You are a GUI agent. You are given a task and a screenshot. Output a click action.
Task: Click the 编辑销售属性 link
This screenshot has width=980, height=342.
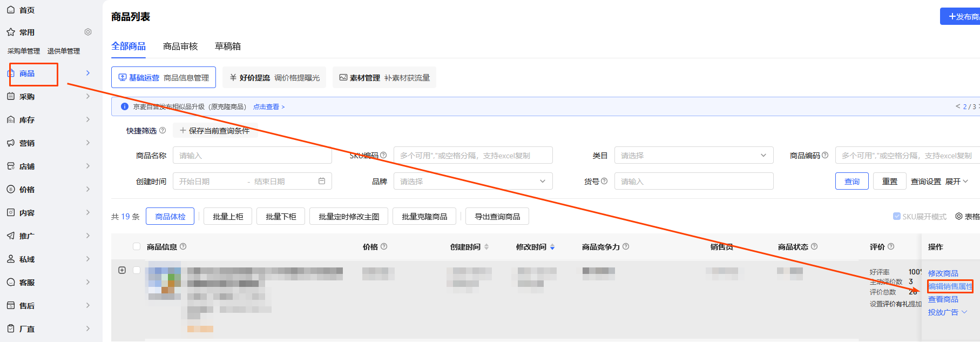950,286
